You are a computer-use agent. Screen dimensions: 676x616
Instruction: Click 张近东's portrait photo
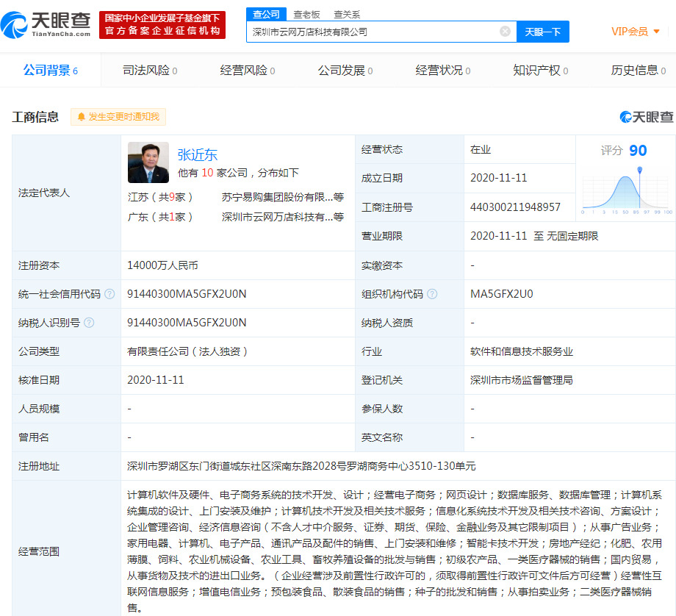(148, 162)
